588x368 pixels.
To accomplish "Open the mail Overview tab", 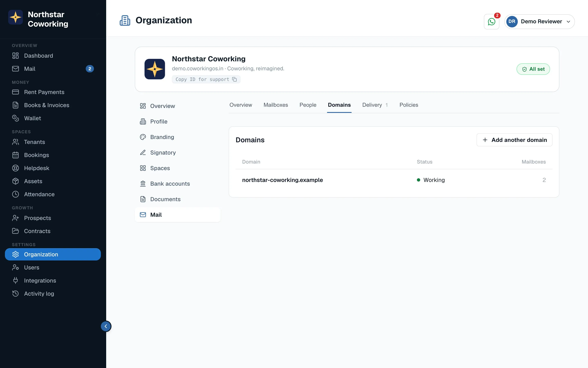I will 241,105.
